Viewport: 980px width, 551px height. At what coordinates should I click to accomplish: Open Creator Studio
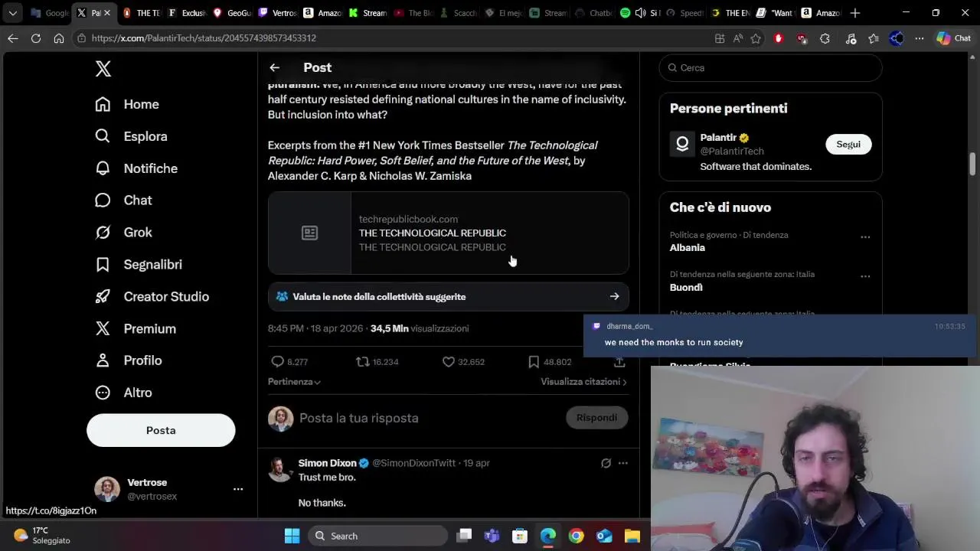(152, 297)
